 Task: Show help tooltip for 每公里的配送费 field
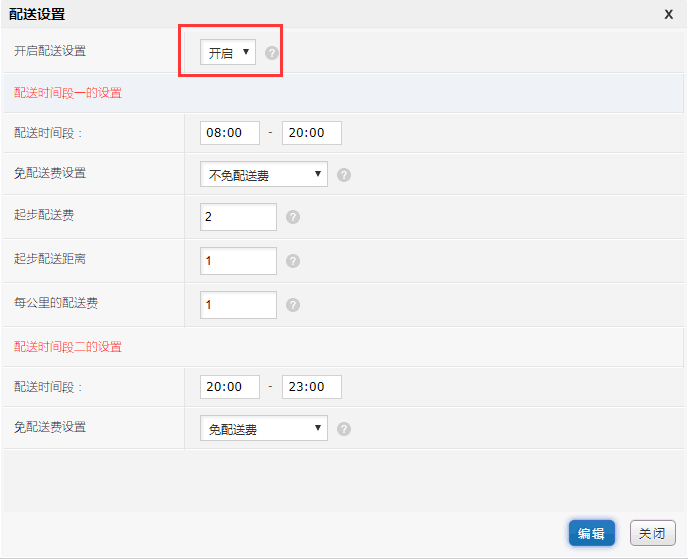point(293,305)
